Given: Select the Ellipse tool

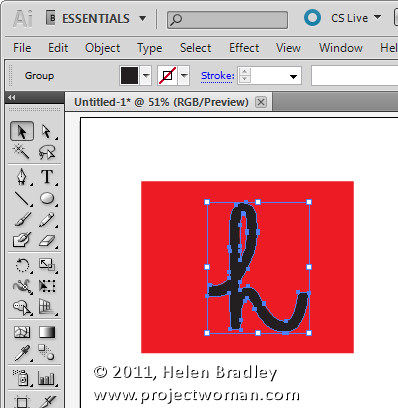Looking at the screenshot, I should pyautogui.click(x=47, y=198).
